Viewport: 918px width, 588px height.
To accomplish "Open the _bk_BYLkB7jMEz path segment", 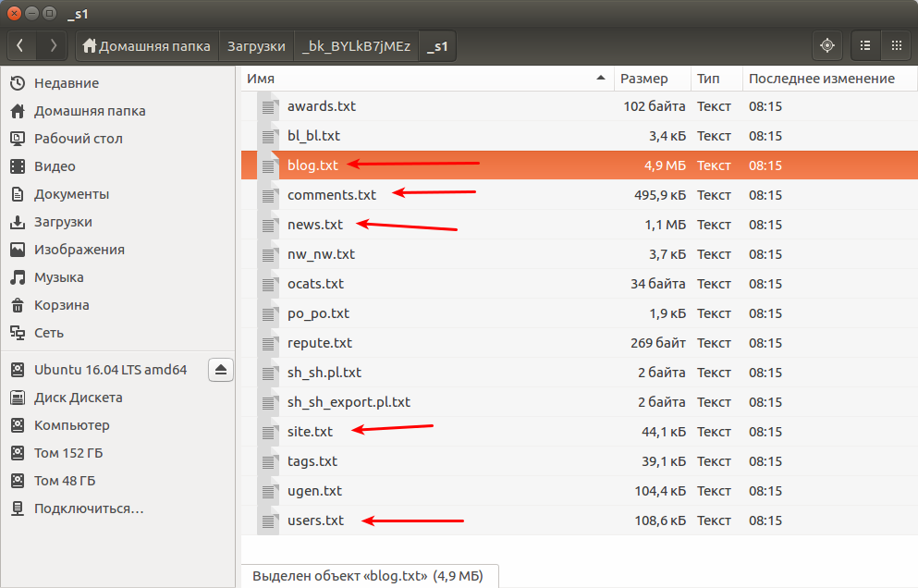I will [x=356, y=45].
